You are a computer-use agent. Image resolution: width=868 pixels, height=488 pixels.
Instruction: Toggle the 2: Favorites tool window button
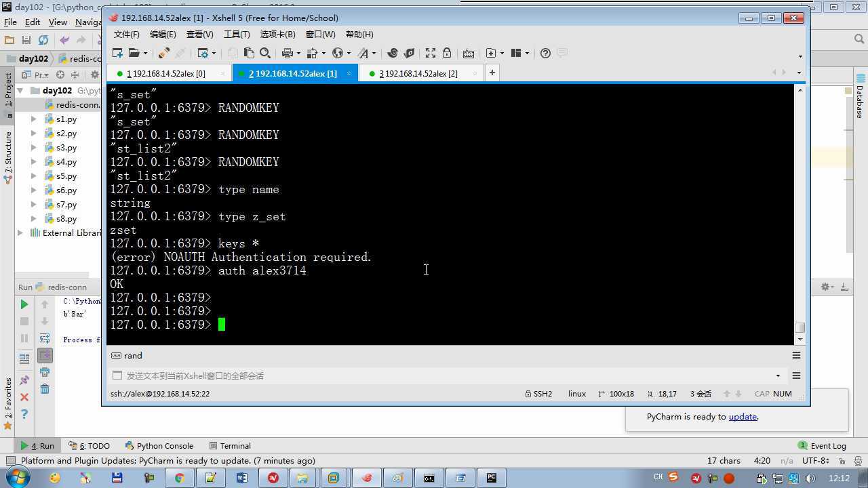coord(8,403)
